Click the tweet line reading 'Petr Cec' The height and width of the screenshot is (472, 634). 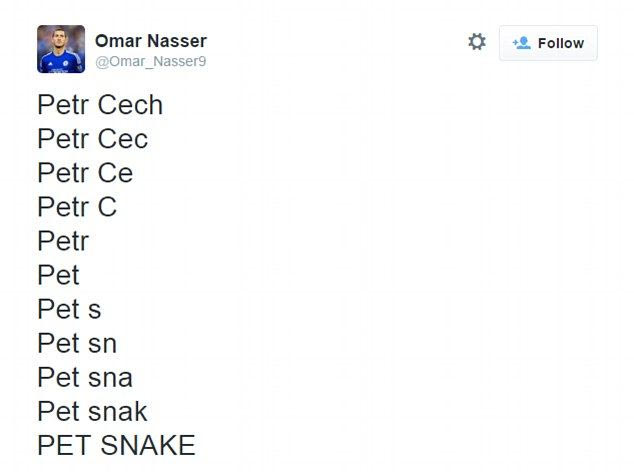coord(92,139)
